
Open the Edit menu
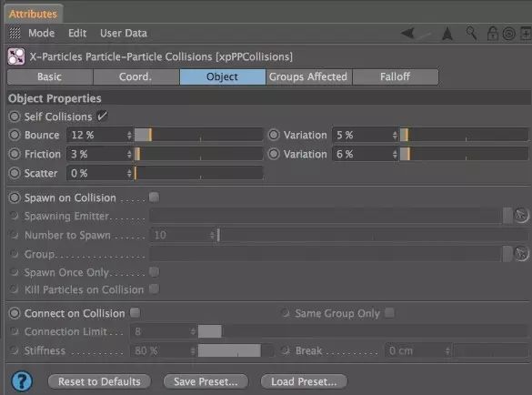[77, 33]
